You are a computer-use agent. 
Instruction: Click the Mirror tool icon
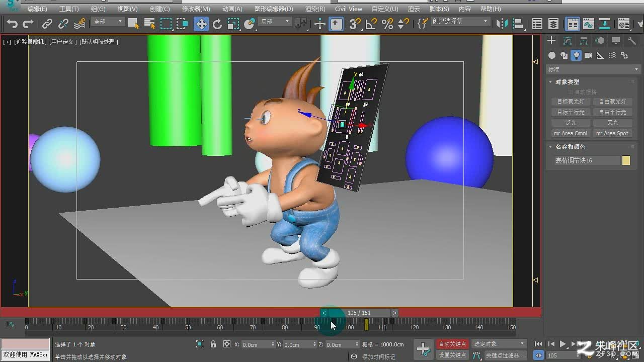tap(502, 24)
